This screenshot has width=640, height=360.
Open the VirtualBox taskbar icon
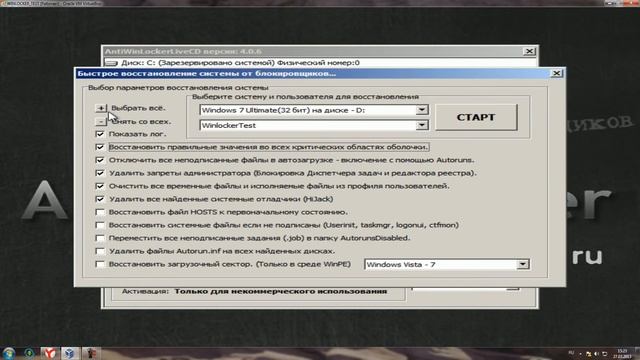point(70,353)
